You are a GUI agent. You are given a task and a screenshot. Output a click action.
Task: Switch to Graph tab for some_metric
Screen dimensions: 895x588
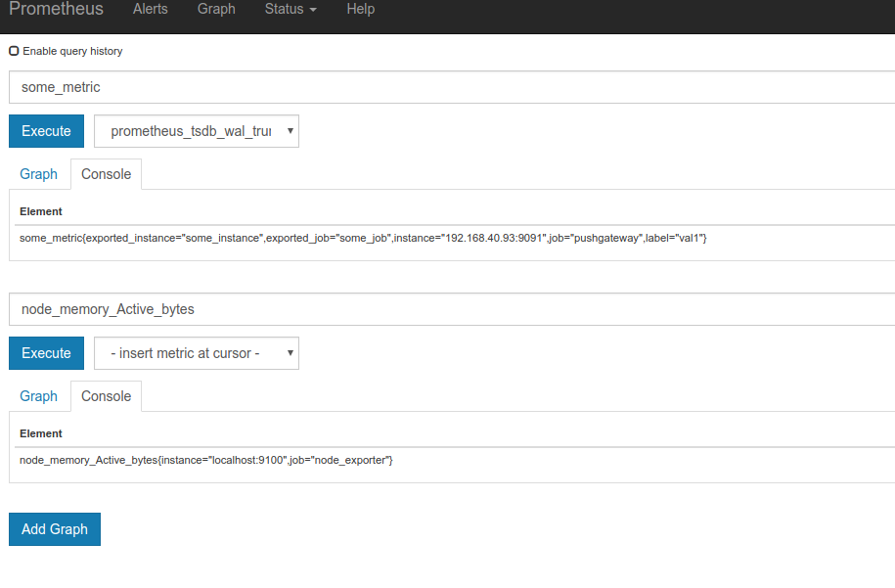click(39, 174)
